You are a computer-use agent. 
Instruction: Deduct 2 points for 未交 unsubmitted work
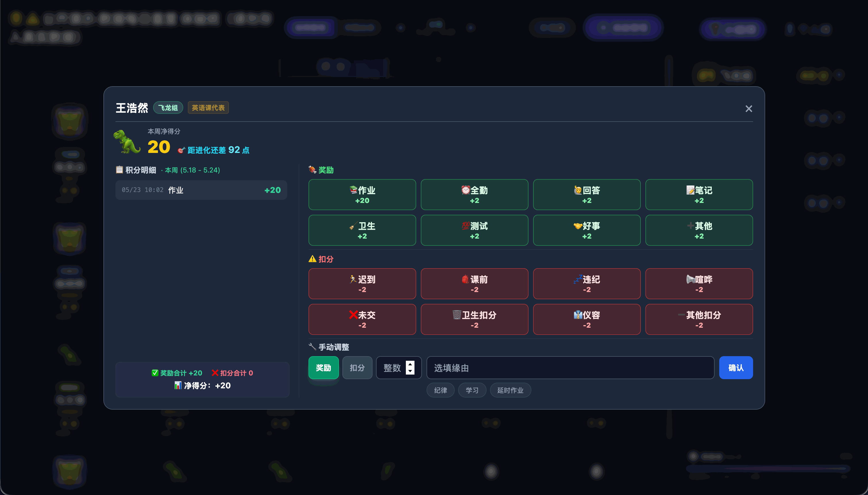coord(362,319)
